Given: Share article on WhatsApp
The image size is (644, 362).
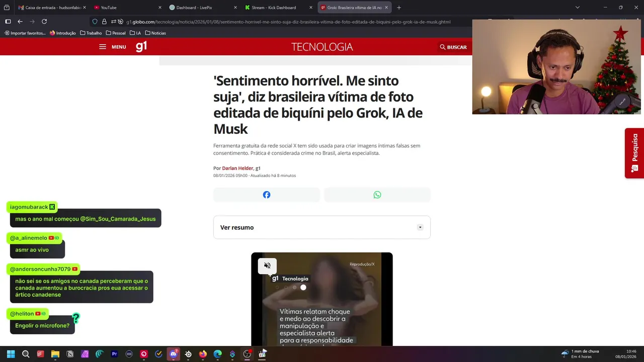Looking at the screenshot, I should coord(377,195).
